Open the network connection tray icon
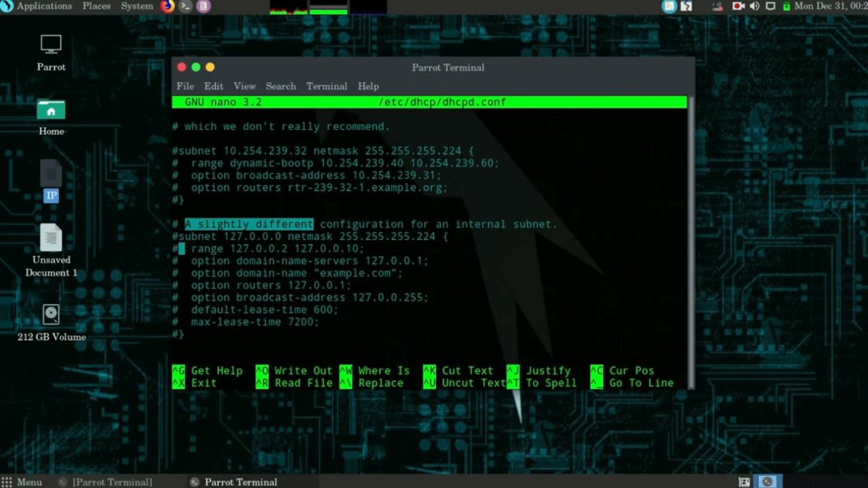Viewport: 868px width, 488px height. click(718, 6)
